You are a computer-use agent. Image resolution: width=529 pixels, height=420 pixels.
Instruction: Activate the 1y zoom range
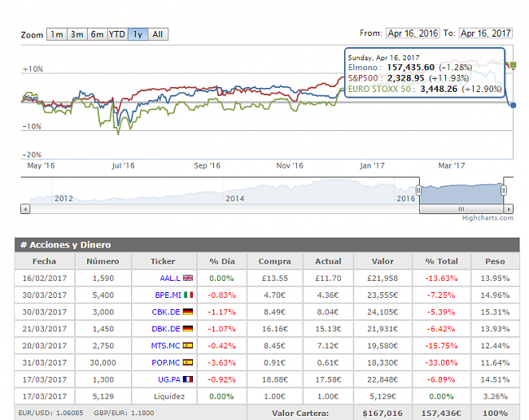(x=138, y=34)
